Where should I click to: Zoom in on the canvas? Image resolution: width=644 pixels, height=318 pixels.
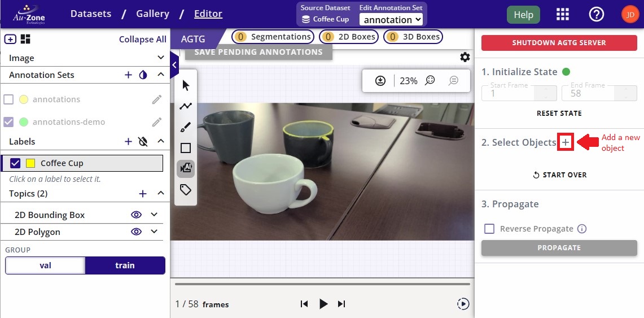(430, 81)
